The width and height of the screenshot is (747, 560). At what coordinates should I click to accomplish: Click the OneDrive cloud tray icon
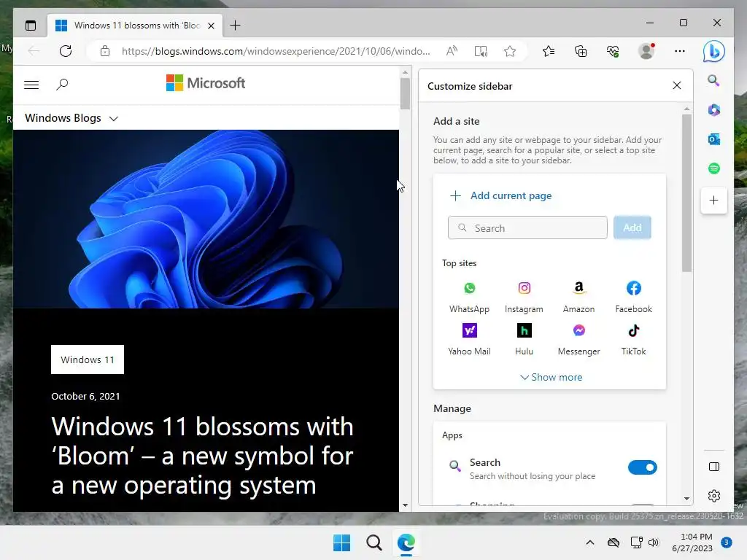[x=613, y=542]
